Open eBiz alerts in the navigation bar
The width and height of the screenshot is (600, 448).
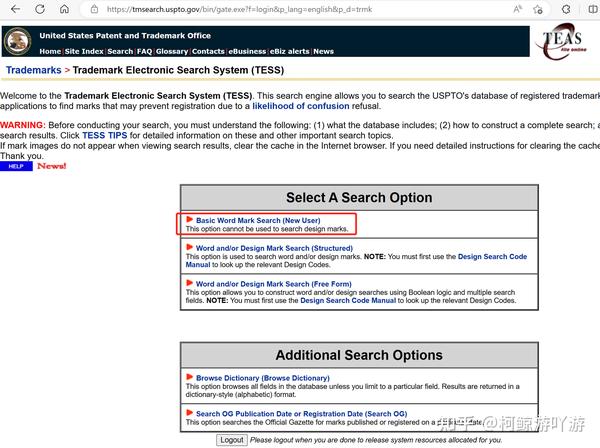coord(290,51)
